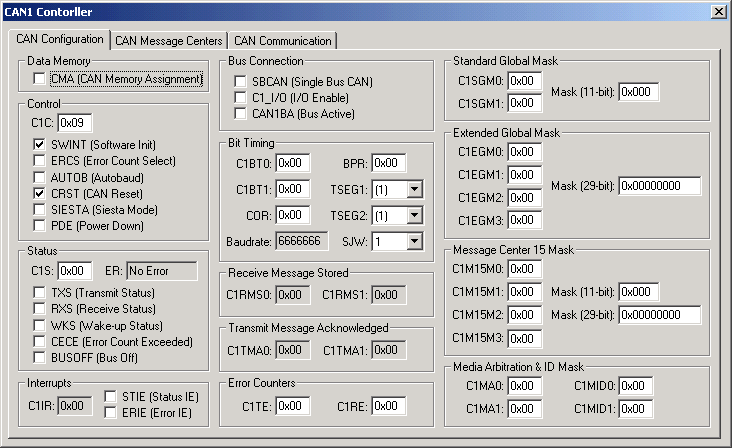This screenshot has width=732, height=448.
Task: Open the TSEG1 dropdown
Action: (x=414, y=189)
